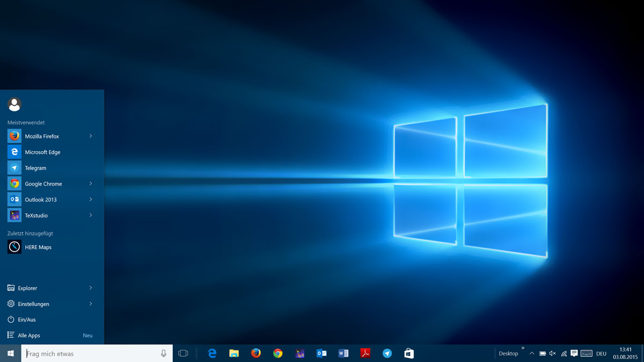Viewport: 644px width, 362px height.
Task: Launch Google Chrome from the taskbar
Action: (277, 353)
